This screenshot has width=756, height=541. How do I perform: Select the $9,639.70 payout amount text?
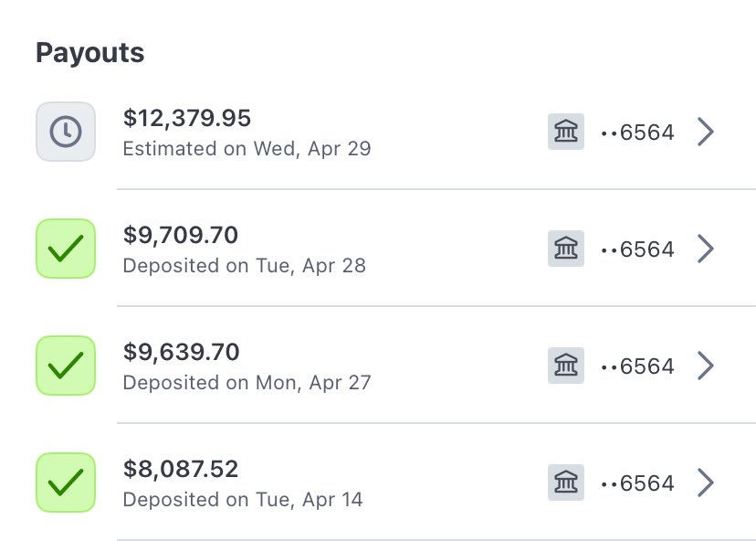pos(181,352)
